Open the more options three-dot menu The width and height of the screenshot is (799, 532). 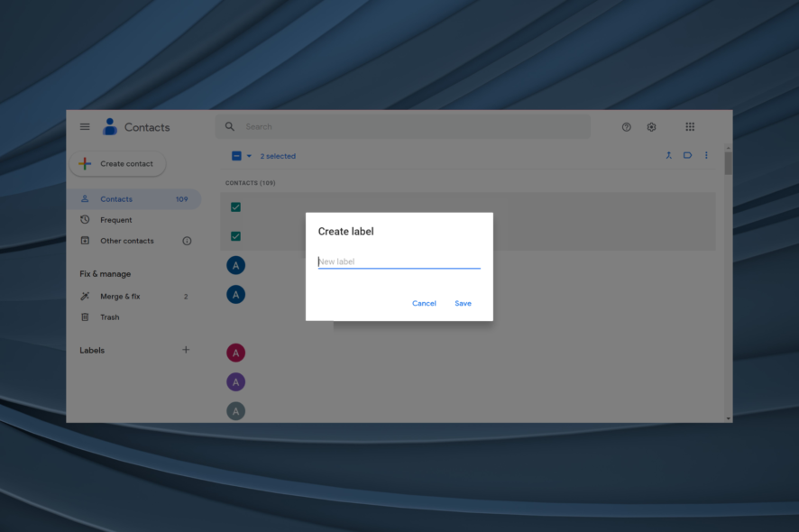(706, 155)
